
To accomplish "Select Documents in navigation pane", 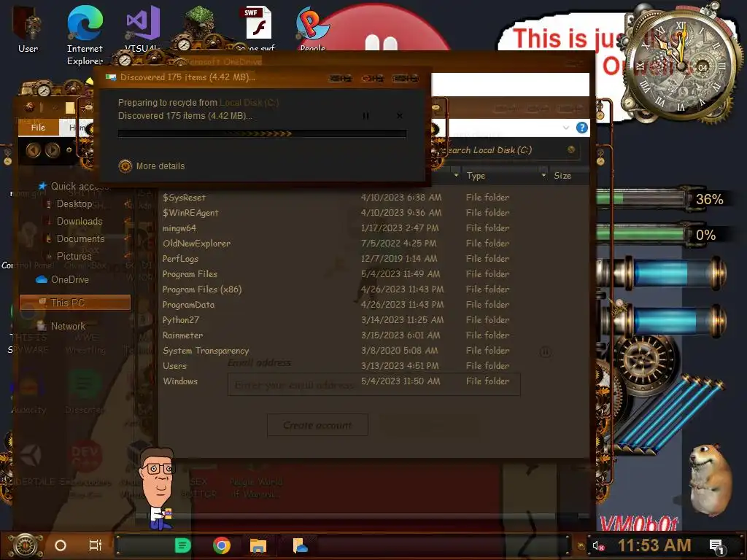I will (80, 238).
